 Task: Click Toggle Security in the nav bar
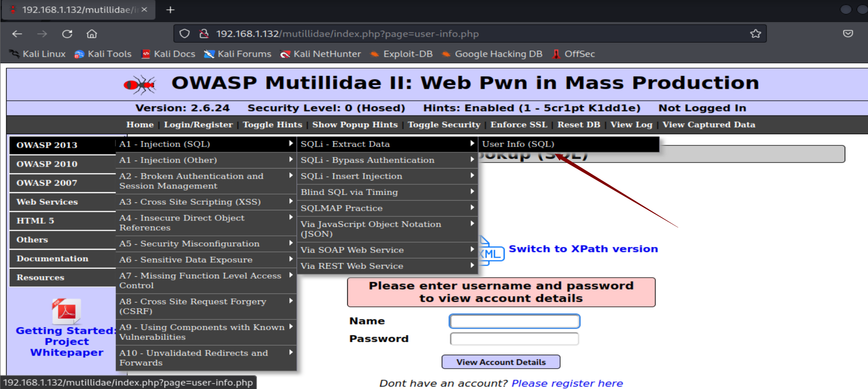point(444,124)
